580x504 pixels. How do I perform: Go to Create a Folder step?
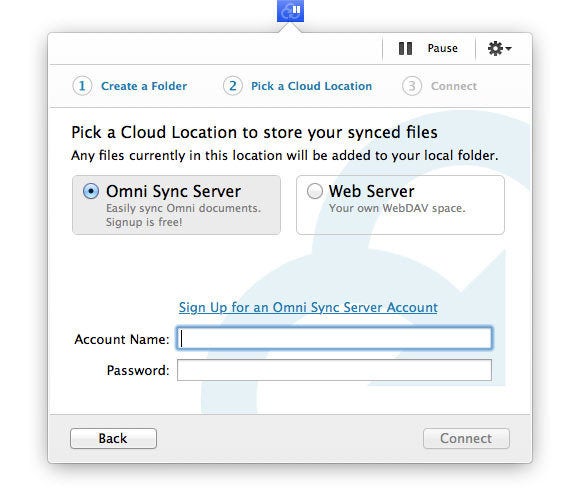[x=144, y=86]
